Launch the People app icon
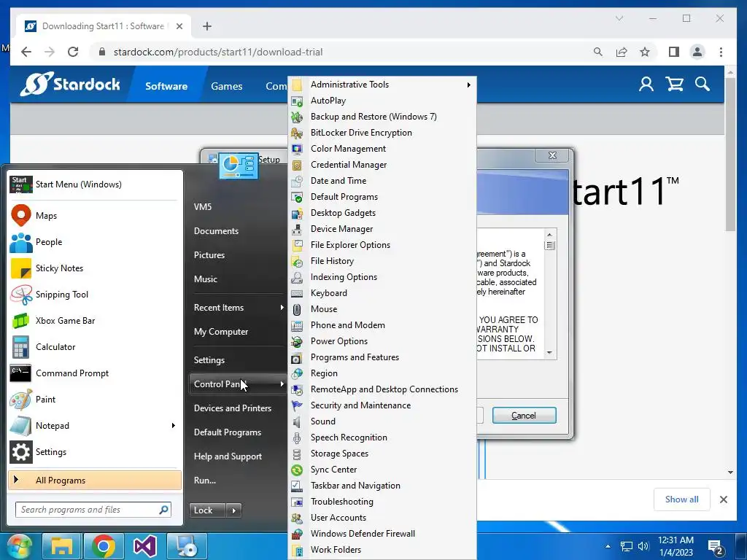Image resolution: width=747 pixels, height=560 pixels. (x=21, y=242)
